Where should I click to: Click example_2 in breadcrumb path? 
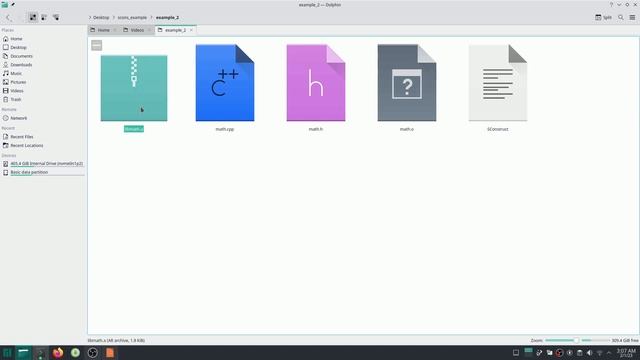pos(167,18)
